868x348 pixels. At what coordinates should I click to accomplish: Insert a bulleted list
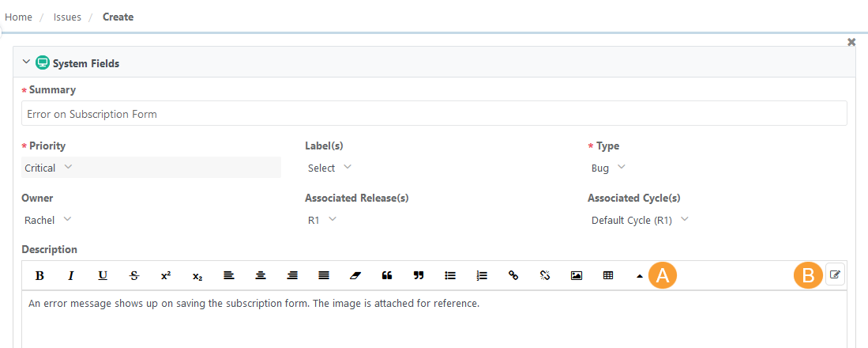click(450, 275)
